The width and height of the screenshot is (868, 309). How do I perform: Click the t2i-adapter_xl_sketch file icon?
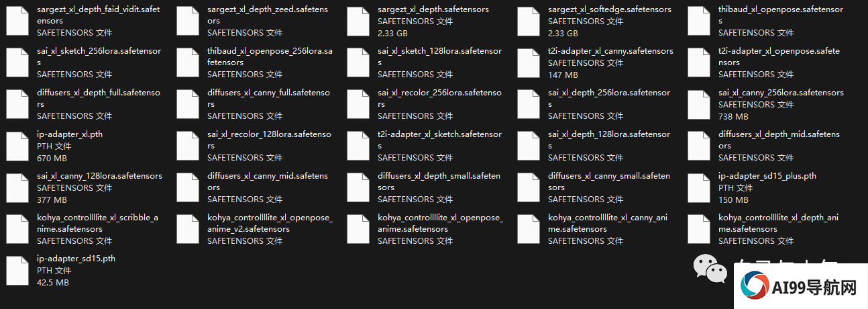[x=358, y=146]
